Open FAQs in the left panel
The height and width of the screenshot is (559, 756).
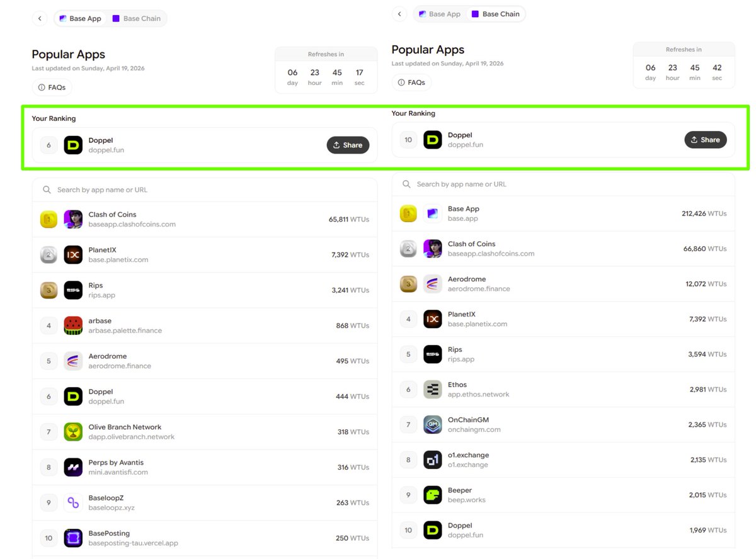coord(52,88)
